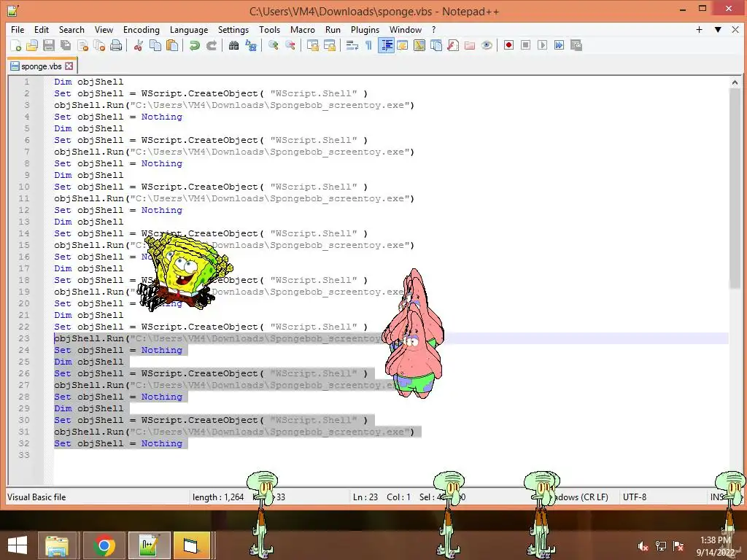
Task: Click 'Ln : 23' in the status bar
Action: (365, 497)
